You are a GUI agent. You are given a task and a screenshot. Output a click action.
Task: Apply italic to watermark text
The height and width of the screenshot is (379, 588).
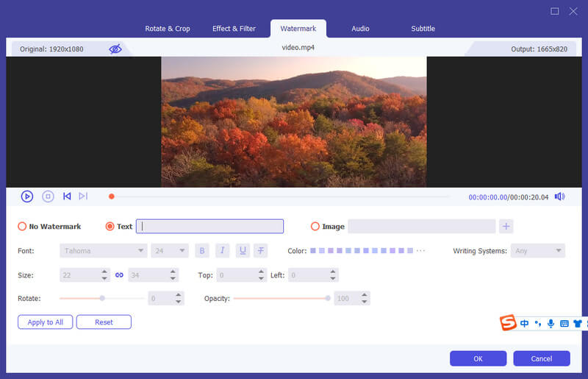click(223, 250)
